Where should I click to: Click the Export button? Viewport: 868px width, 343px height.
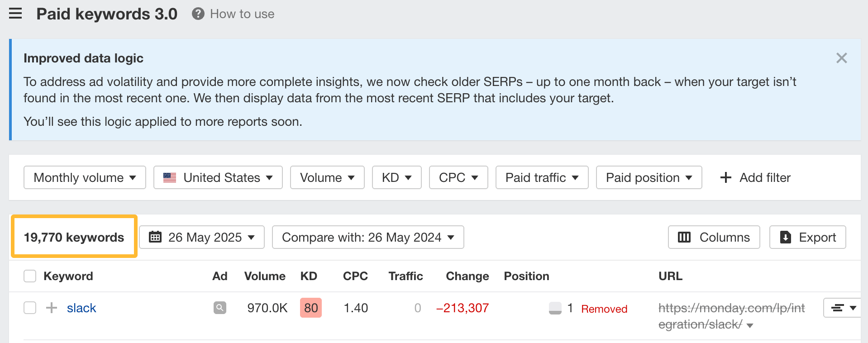pyautogui.click(x=807, y=237)
